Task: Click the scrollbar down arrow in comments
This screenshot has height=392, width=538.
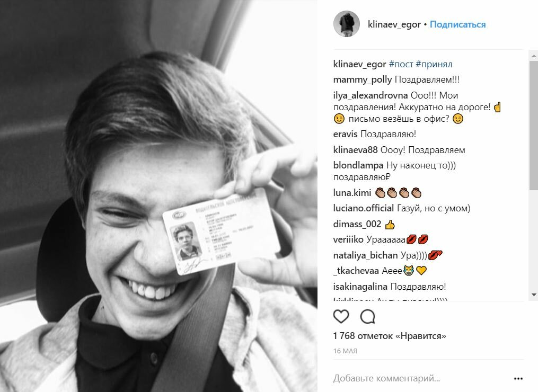Action: (x=534, y=295)
